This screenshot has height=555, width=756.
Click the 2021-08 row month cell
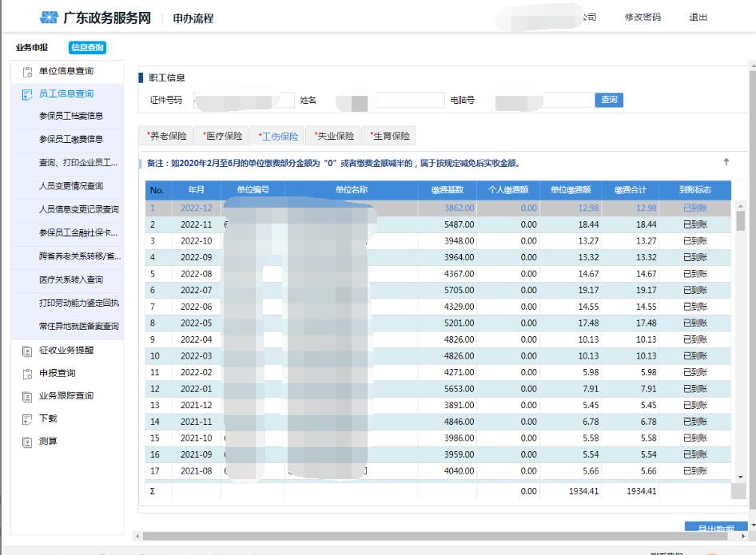(x=197, y=470)
